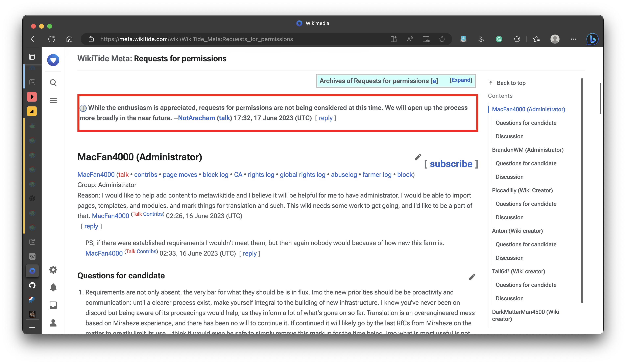Open the hamburger menu in the wiki sidebar
Viewport: 626px width, 364px height.
point(53,101)
